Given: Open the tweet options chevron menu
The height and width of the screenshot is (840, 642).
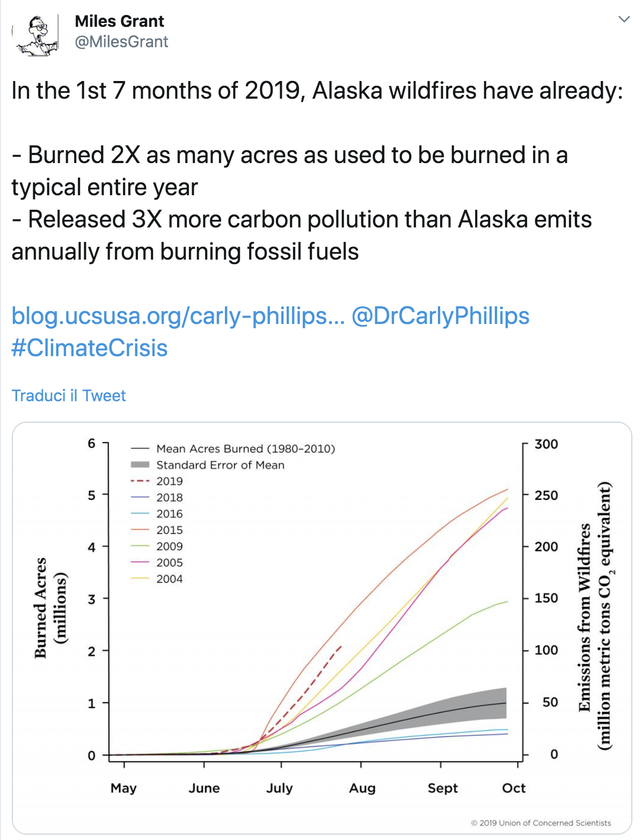Looking at the screenshot, I should [x=624, y=20].
